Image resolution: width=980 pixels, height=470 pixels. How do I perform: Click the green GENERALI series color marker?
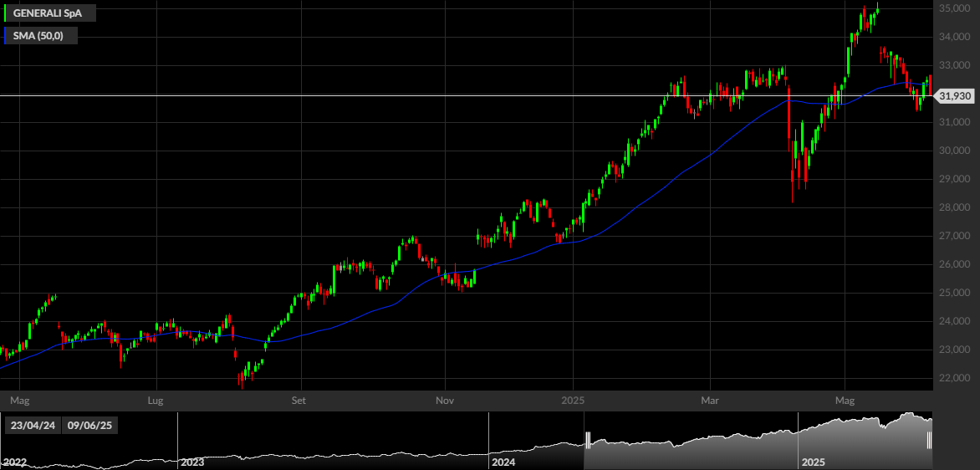tap(6, 13)
